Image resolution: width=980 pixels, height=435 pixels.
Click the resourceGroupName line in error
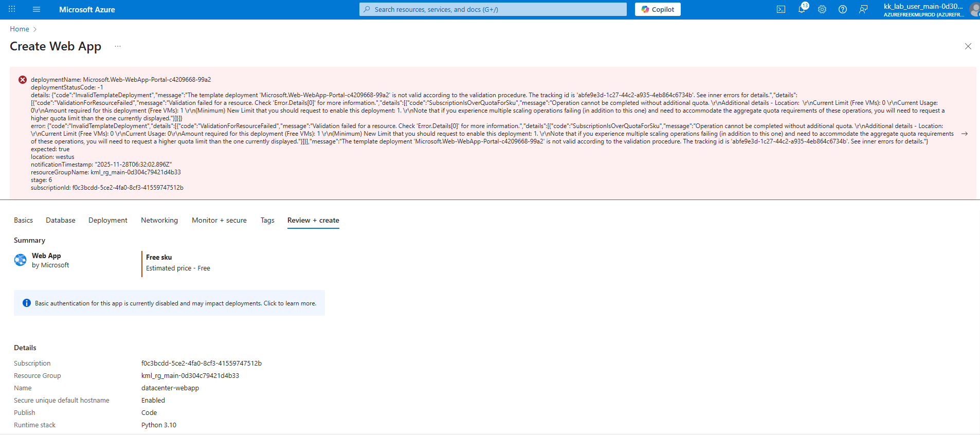[x=106, y=172]
